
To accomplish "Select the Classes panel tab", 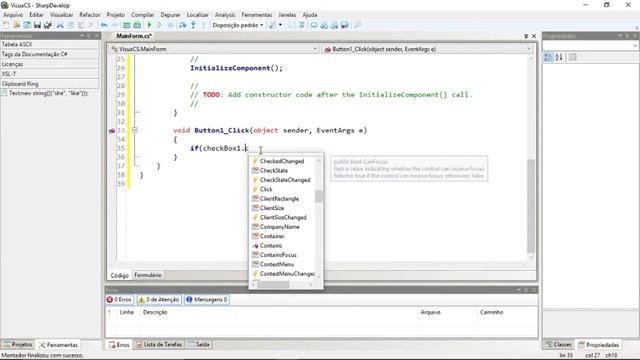I will coord(558,344).
